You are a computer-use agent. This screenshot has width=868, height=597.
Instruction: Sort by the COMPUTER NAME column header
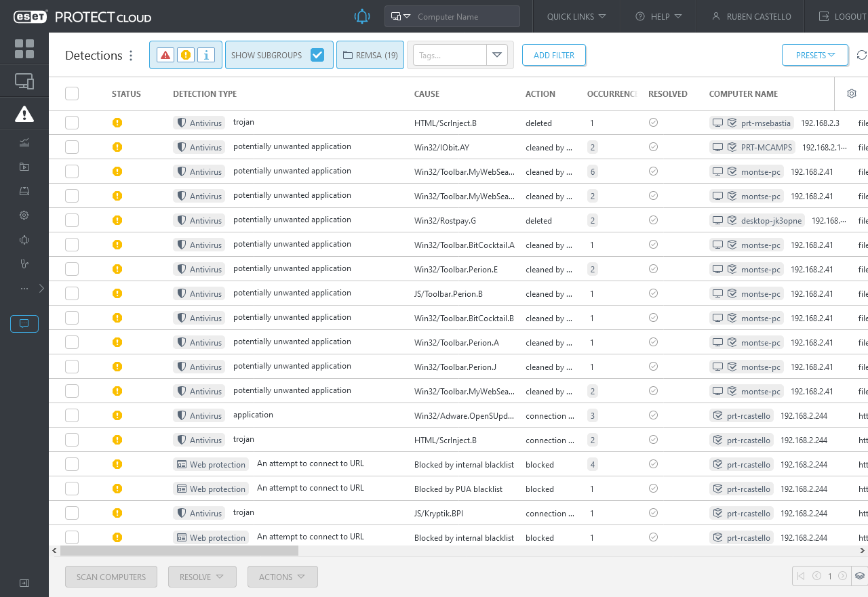tap(743, 94)
